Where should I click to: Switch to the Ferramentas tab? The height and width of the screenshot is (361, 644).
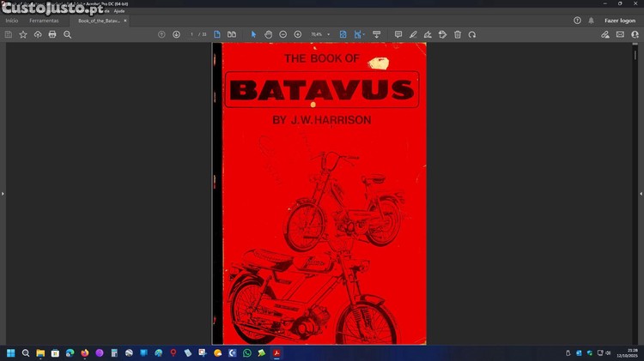coord(44,20)
